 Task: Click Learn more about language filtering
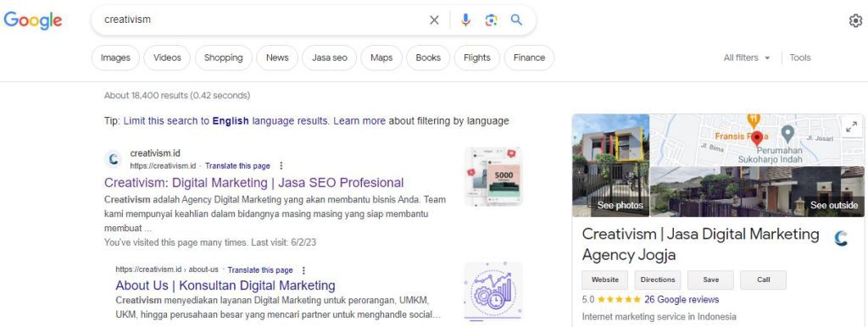click(x=359, y=121)
